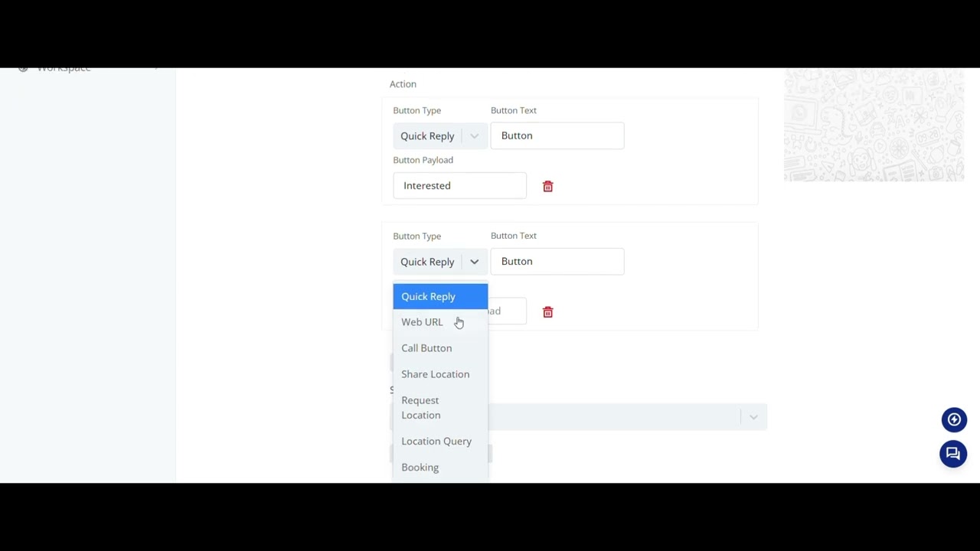Open the blue circular help widget icon
This screenshot has height=551, width=980.
[x=954, y=419]
